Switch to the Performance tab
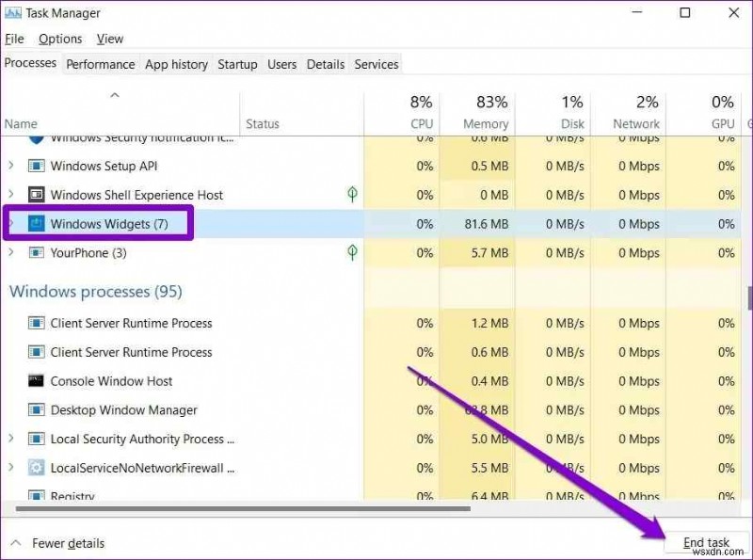Image resolution: width=753 pixels, height=560 pixels. pyautogui.click(x=100, y=64)
